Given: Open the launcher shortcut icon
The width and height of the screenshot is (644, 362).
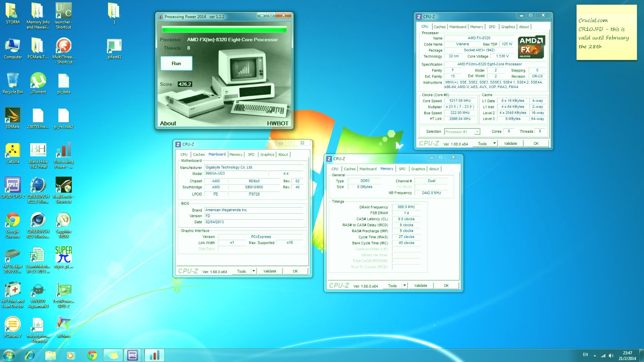Looking at the screenshot, I should (x=64, y=16).
